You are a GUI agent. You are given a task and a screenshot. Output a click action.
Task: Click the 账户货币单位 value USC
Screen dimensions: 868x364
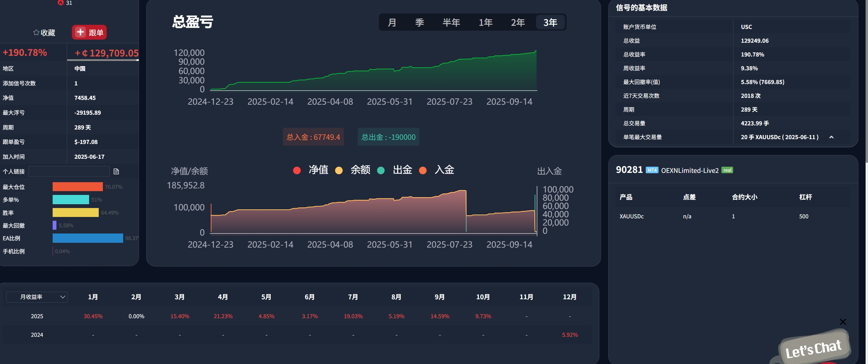coord(746,27)
